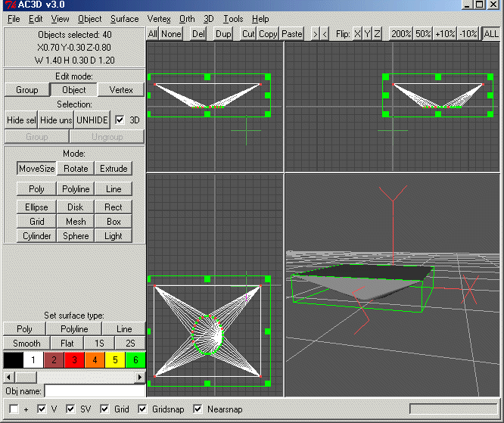Decrease zoom by 10%

pos(468,34)
